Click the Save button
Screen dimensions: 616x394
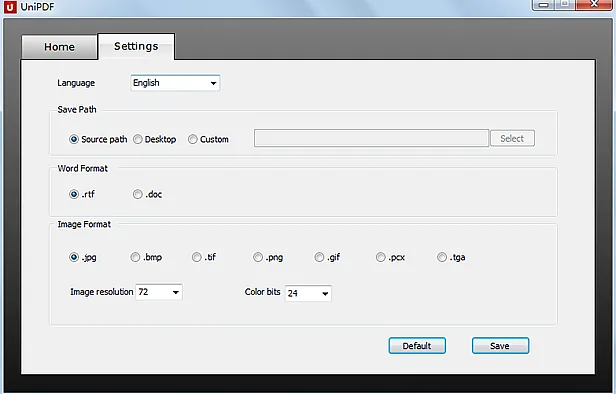pos(500,346)
